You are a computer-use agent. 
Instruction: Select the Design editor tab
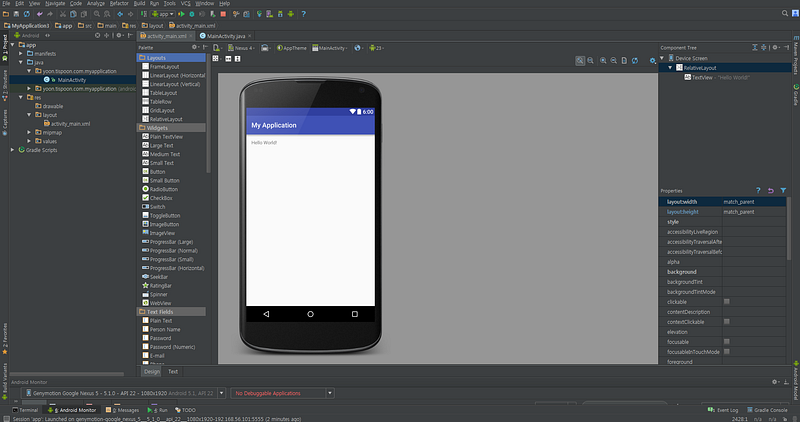tap(152, 371)
